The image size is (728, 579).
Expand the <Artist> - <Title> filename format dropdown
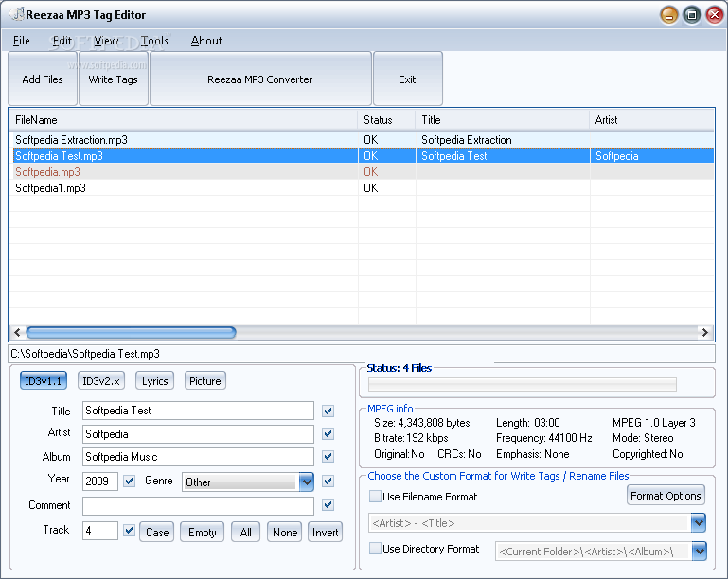tap(699, 523)
